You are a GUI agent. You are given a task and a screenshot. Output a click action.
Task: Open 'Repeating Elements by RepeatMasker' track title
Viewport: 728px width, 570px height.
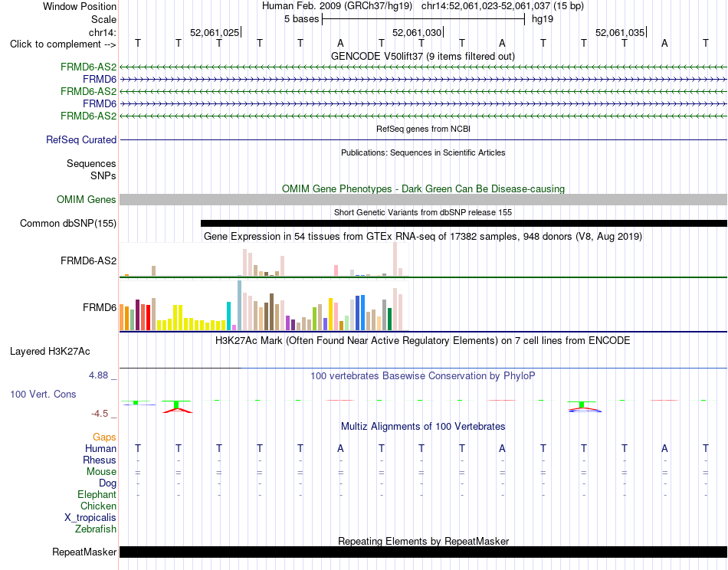(x=423, y=541)
